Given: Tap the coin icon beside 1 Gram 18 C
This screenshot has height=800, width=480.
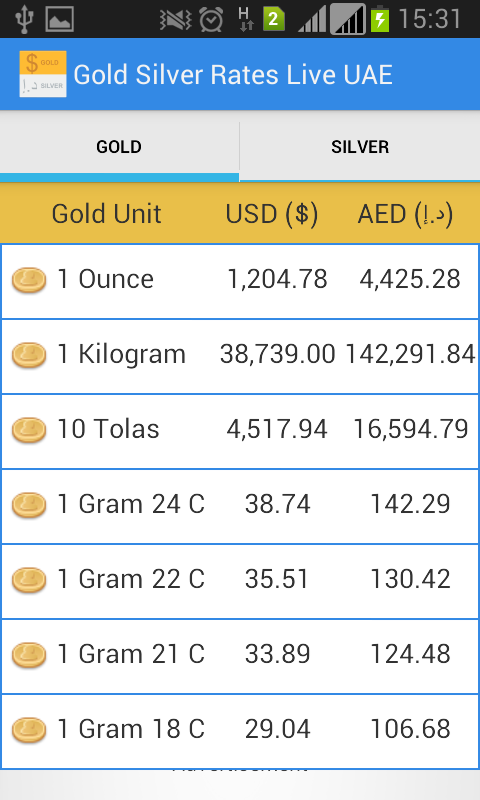Looking at the screenshot, I should (29, 730).
